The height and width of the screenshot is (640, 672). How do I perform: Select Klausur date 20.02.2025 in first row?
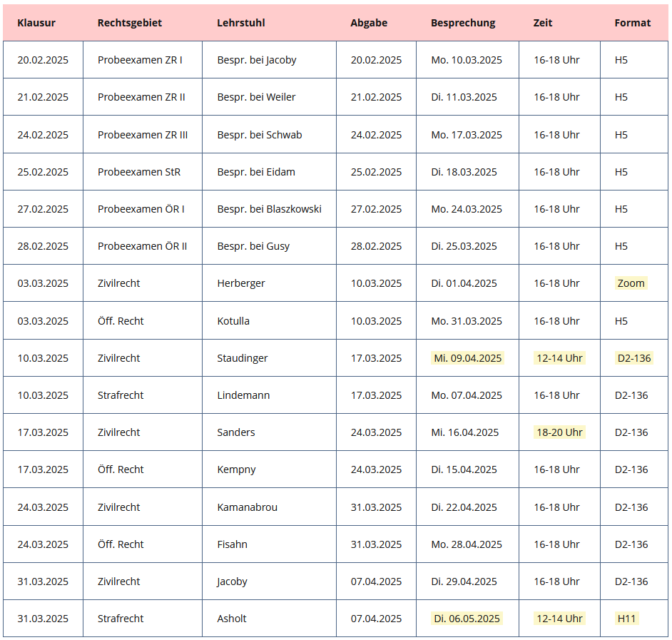(x=43, y=60)
